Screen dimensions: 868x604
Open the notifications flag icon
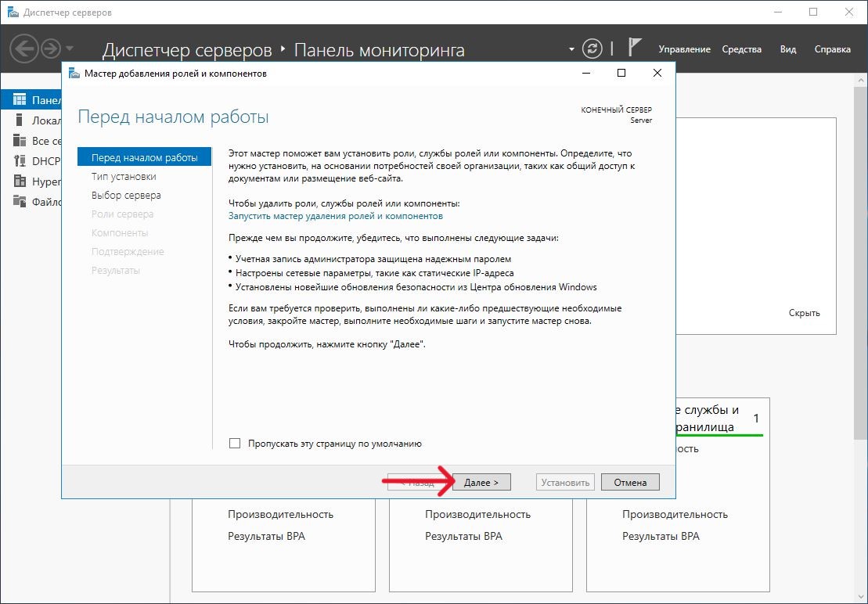click(x=635, y=49)
